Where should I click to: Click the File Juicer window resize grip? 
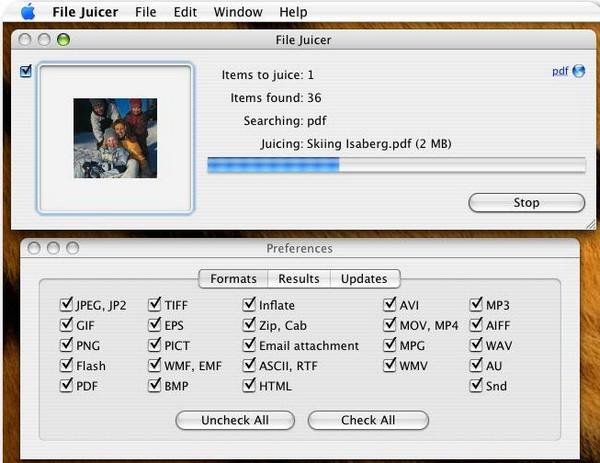tap(591, 225)
